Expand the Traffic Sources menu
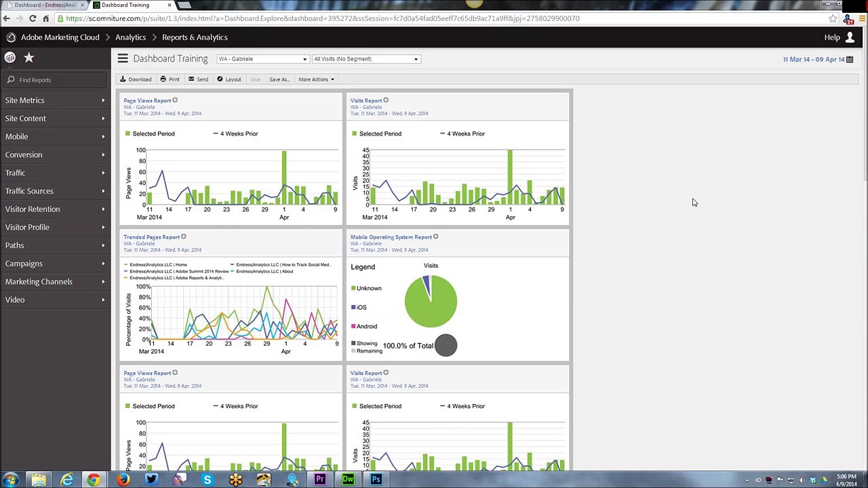Image resolution: width=868 pixels, height=488 pixels. click(x=55, y=191)
